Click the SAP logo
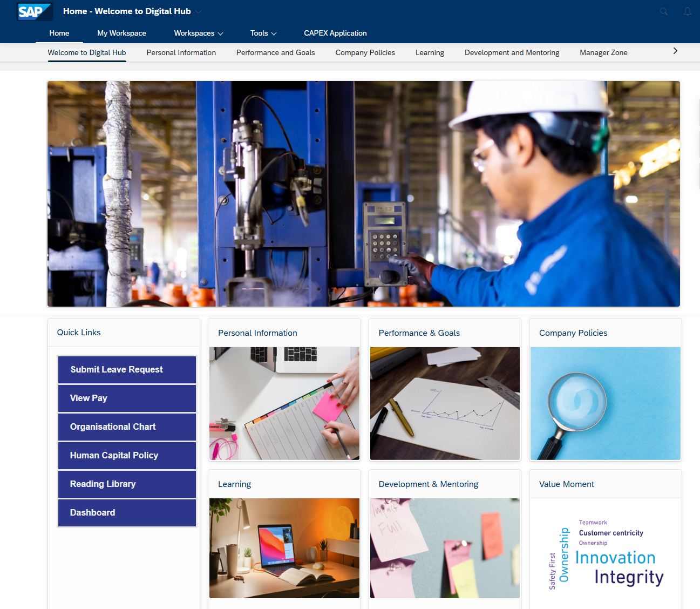The width and height of the screenshot is (700, 609). pos(33,11)
